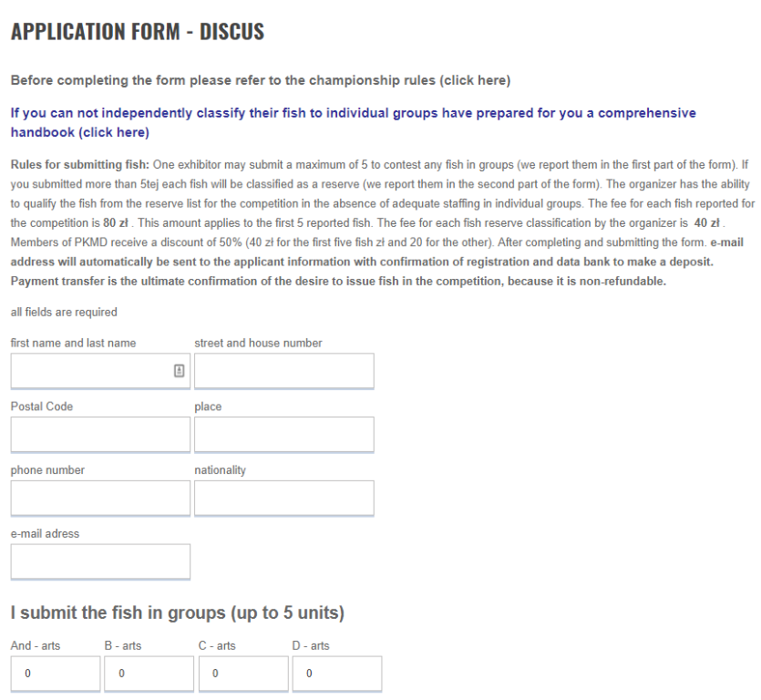Click the nationality input field
Viewport: 761px width, 700px height.
pos(283,499)
